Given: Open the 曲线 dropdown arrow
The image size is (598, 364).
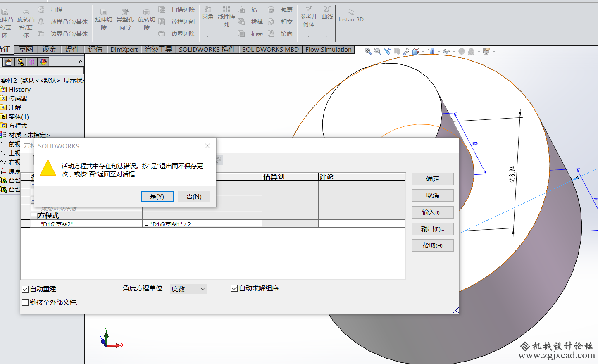Looking at the screenshot, I should [x=327, y=36].
